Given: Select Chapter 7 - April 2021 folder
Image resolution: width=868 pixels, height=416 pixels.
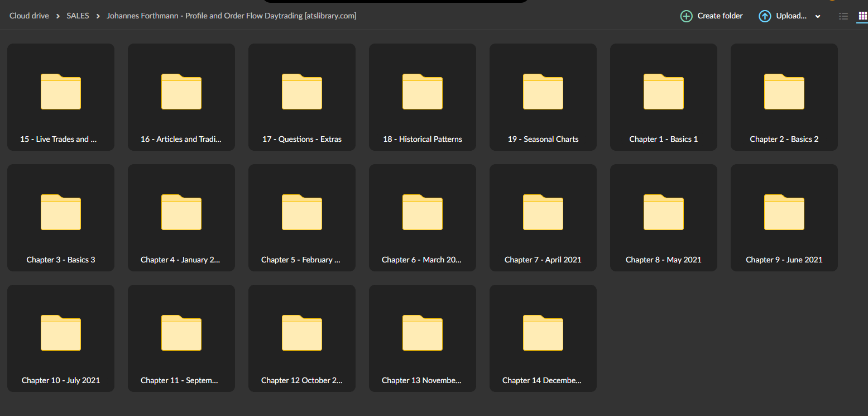Looking at the screenshot, I should click(x=543, y=218).
